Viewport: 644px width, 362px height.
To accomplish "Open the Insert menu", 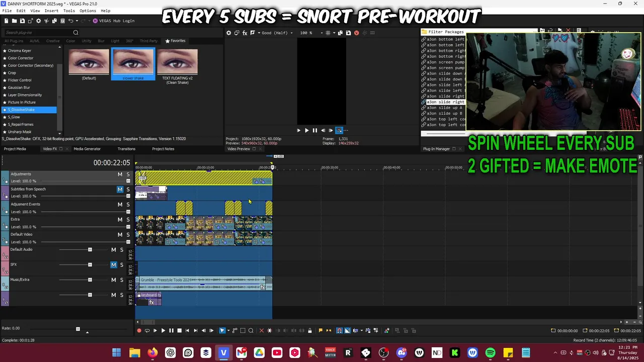I will [51, 11].
